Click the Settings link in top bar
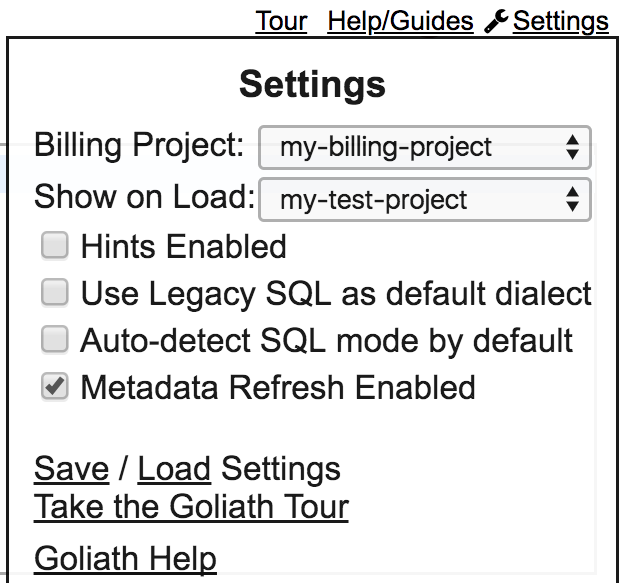Viewport: 625px width, 583px height. tap(560, 21)
